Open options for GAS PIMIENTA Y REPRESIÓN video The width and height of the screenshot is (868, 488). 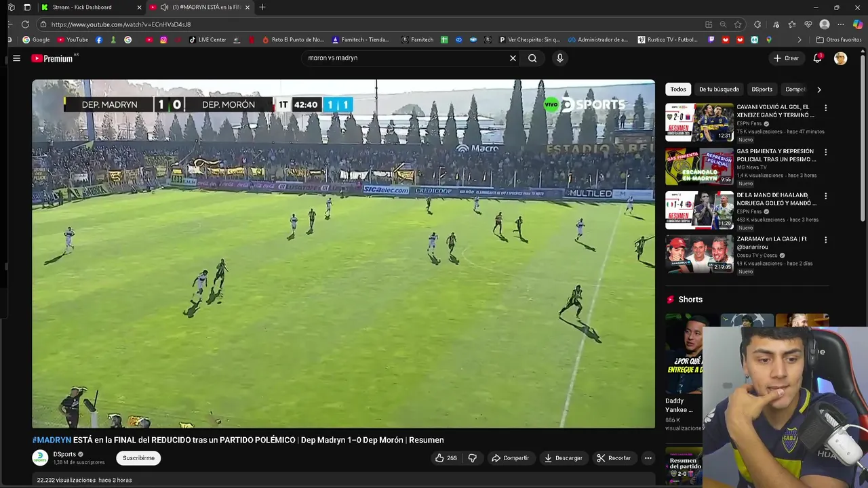coord(825,152)
